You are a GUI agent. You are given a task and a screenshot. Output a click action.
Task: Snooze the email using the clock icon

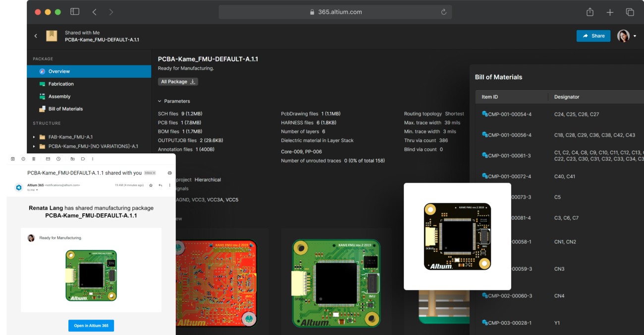58,159
